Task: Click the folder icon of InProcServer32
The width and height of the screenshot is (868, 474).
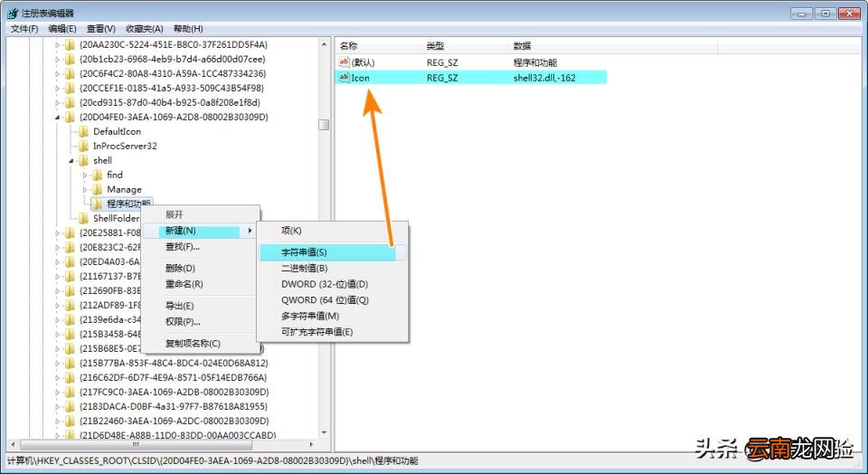Action: (83, 146)
